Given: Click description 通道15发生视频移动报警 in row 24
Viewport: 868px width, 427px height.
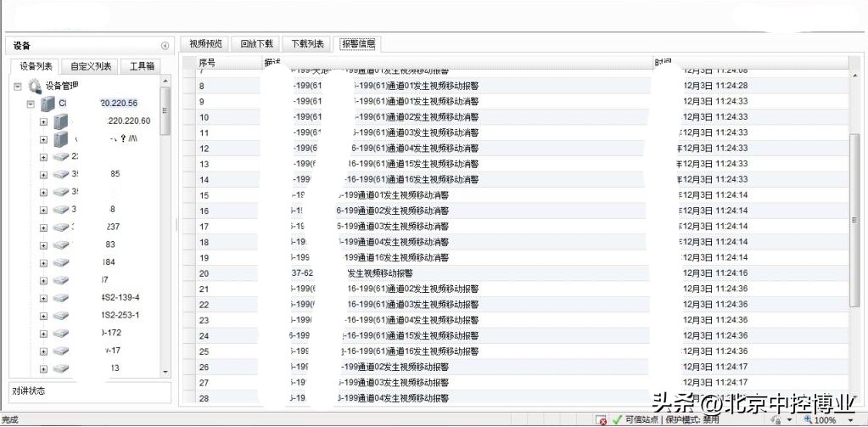Looking at the screenshot, I should (433, 335).
